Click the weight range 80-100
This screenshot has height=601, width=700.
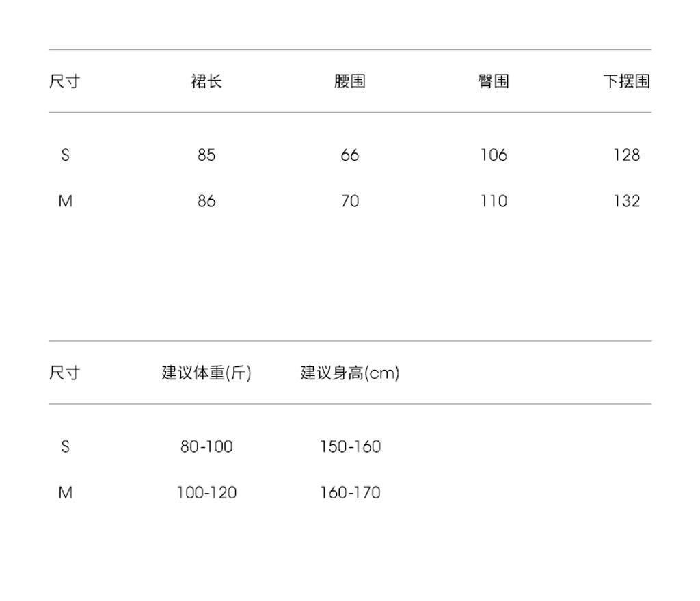coord(206,446)
